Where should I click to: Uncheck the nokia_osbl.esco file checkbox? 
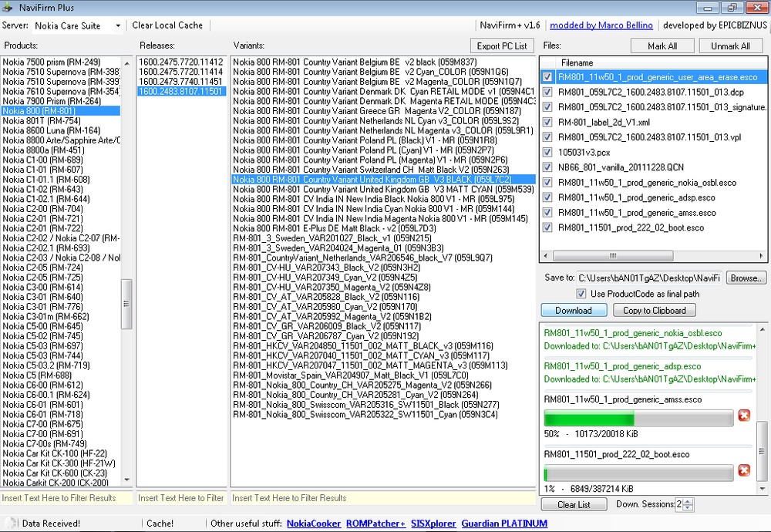pyautogui.click(x=547, y=183)
